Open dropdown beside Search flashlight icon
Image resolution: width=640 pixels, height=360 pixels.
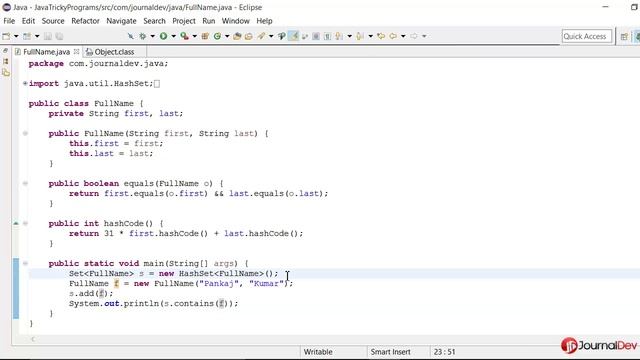271,36
